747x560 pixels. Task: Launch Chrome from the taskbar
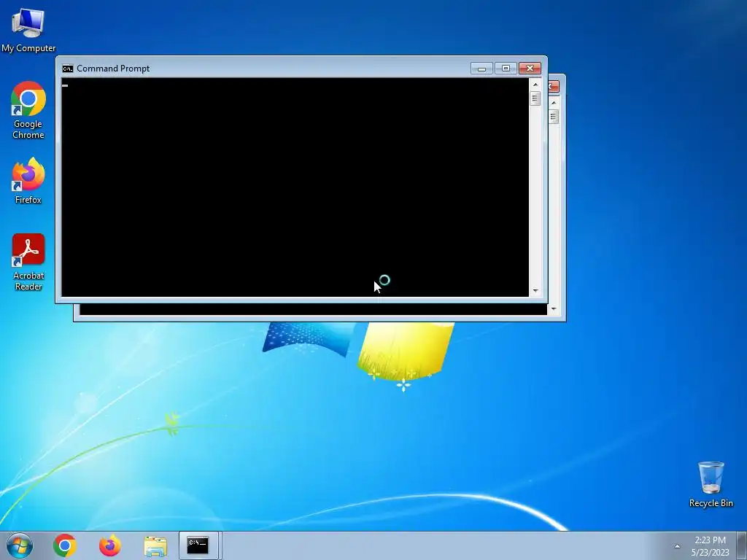click(x=65, y=545)
